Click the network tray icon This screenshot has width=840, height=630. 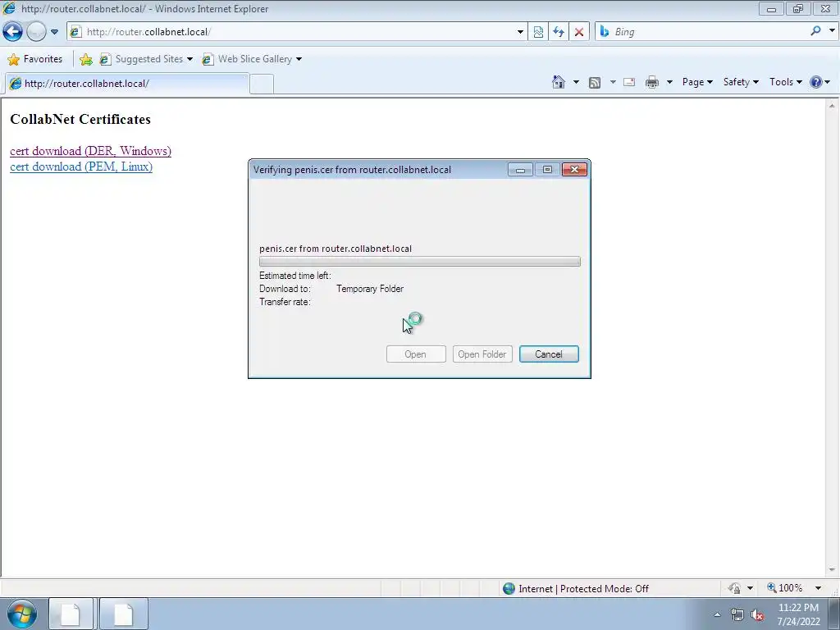(737, 615)
